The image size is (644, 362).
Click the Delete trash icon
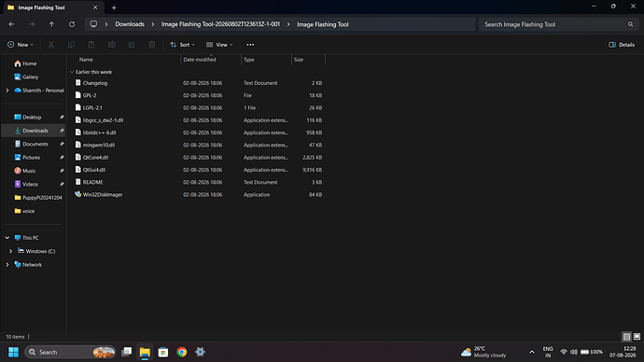(x=152, y=45)
